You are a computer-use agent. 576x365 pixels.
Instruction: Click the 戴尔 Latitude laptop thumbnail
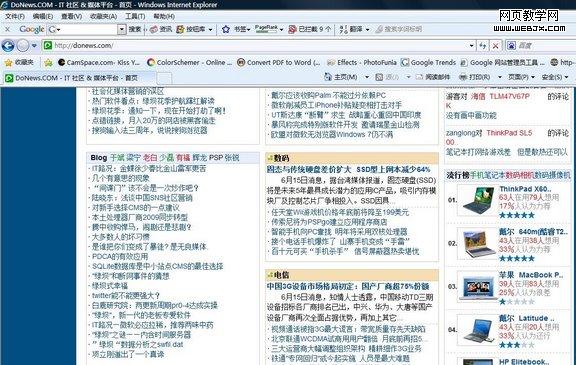click(479, 330)
